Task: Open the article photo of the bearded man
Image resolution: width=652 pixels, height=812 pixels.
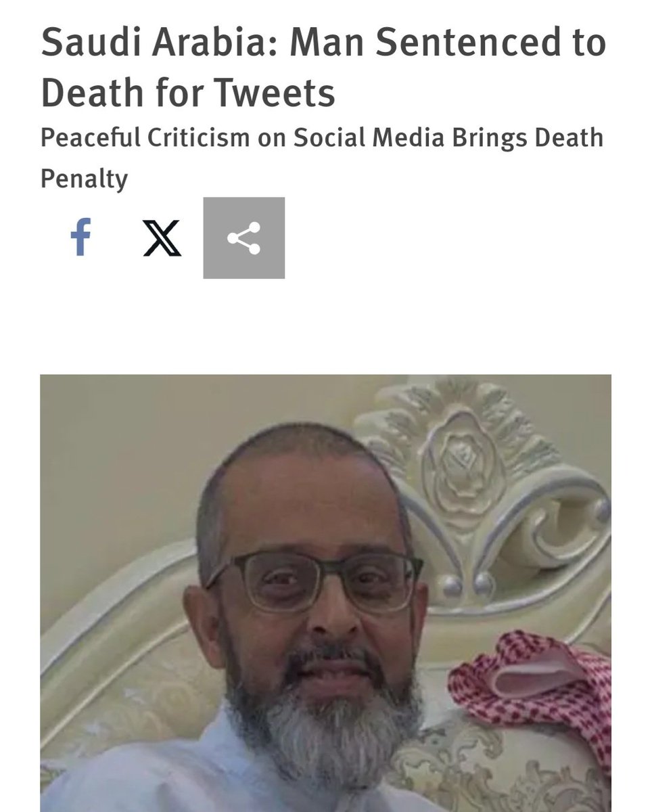Action: click(325, 593)
